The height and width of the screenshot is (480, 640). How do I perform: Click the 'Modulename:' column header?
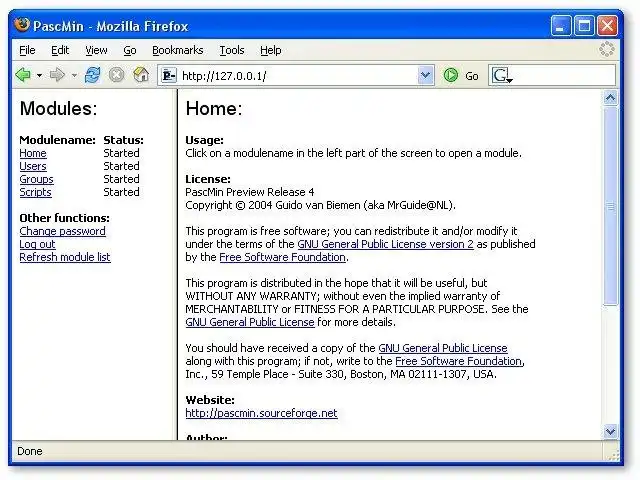tap(58, 140)
